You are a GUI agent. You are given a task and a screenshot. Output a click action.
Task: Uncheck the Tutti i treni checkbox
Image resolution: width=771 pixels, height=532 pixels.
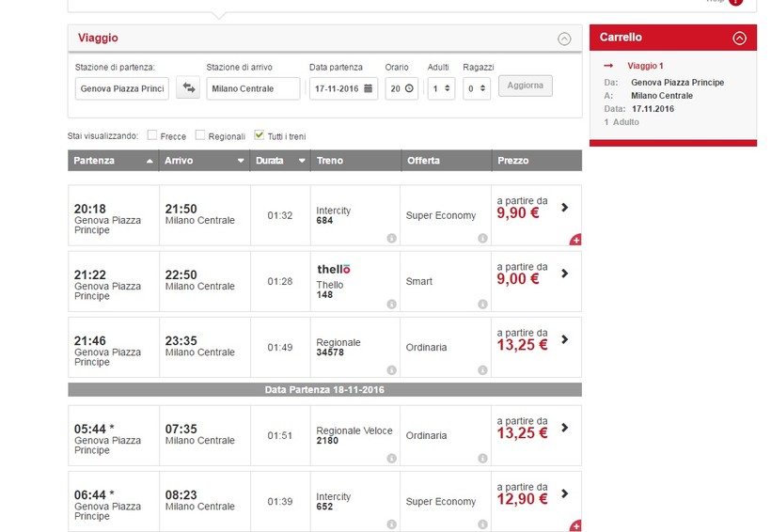coord(260,135)
